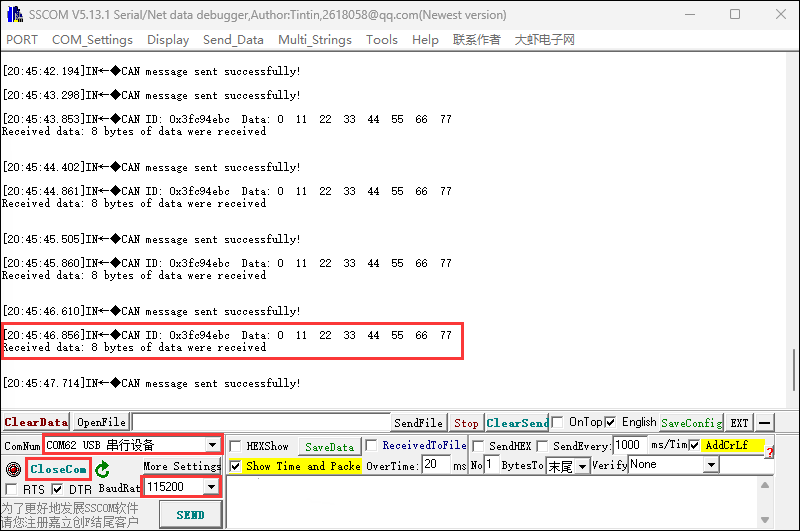Click the OpenFile button
This screenshot has height=531, width=800.
coord(101,422)
